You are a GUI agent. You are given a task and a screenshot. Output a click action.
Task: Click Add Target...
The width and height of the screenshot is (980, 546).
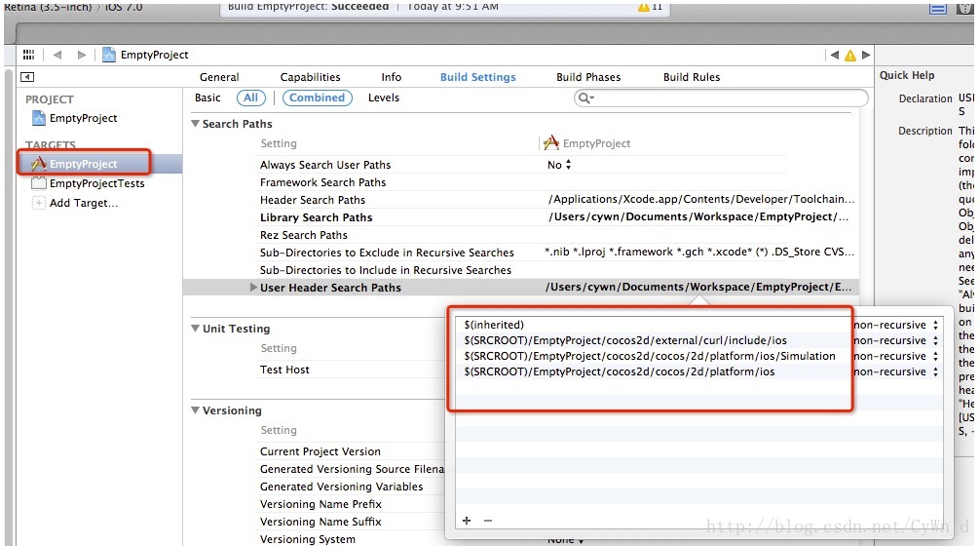coord(83,203)
